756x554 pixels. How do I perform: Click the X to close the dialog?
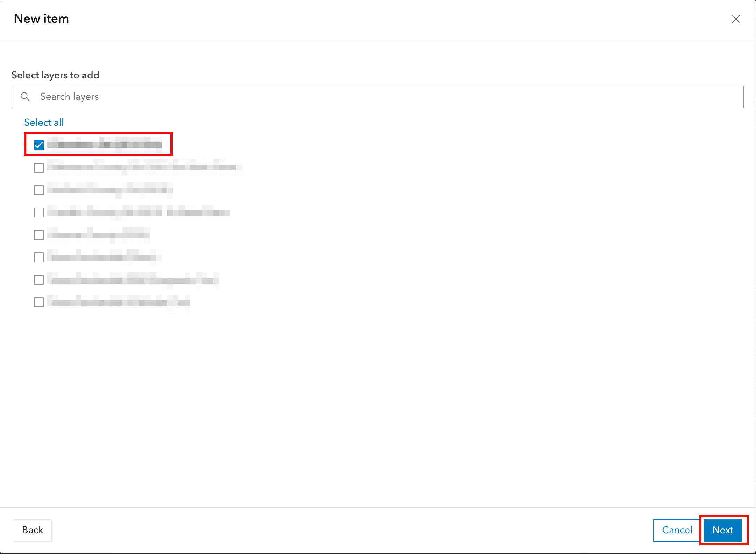click(736, 19)
